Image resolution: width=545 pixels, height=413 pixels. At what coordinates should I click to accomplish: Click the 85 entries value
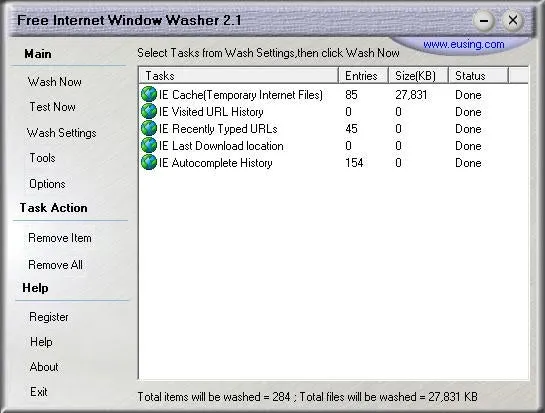pos(351,95)
